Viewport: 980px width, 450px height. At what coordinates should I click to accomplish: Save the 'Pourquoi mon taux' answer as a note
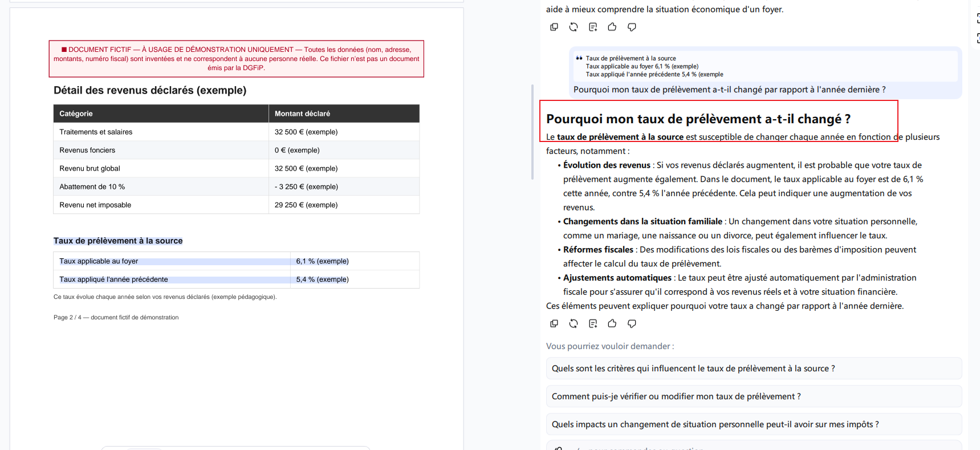pyautogui.click(x=593, y=323)
